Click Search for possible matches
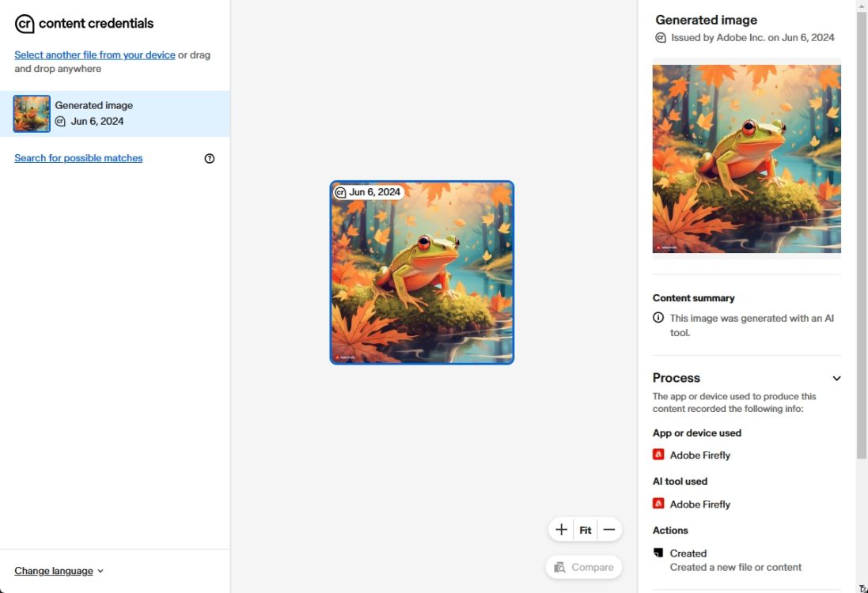 point(78,158)
